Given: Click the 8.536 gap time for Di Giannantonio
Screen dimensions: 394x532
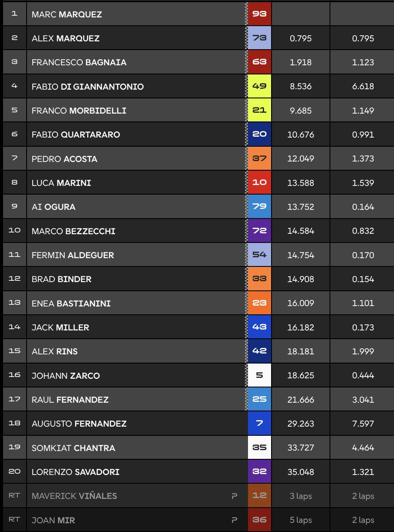Looking at the screenshot, I should (x=300, y=87).
